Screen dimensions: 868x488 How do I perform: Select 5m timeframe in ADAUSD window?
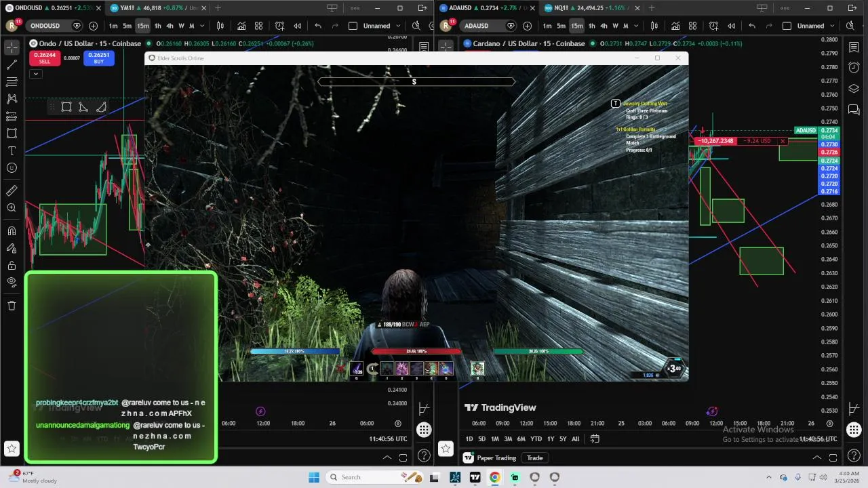pyautogui.click(x=561, y=26)
